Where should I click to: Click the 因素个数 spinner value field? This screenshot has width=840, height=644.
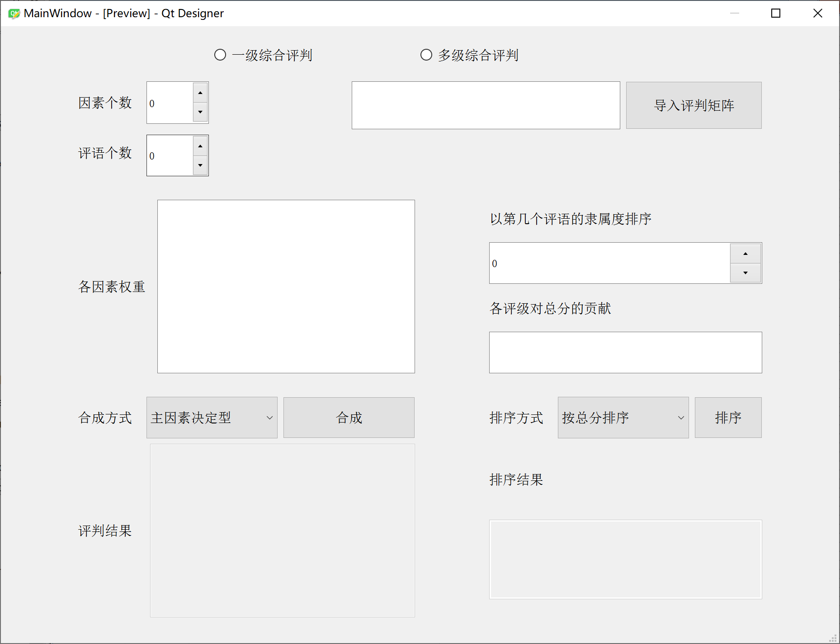(170, 103)
